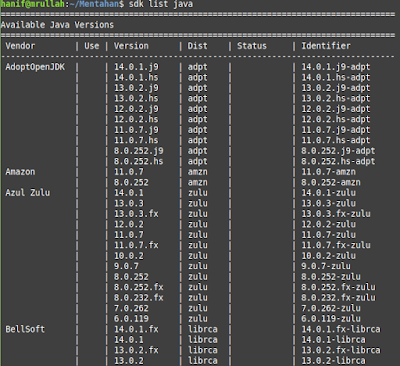This screenshot has width=400, height=366.
Task: Click the "amzn" Dist cell in 11.0.7-amzn row
Action: (x=197, y=172)
